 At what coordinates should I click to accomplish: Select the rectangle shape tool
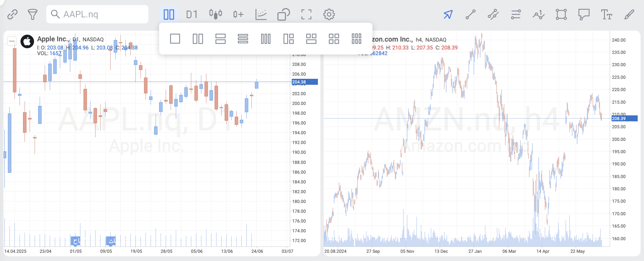click(x=561, y=14)
